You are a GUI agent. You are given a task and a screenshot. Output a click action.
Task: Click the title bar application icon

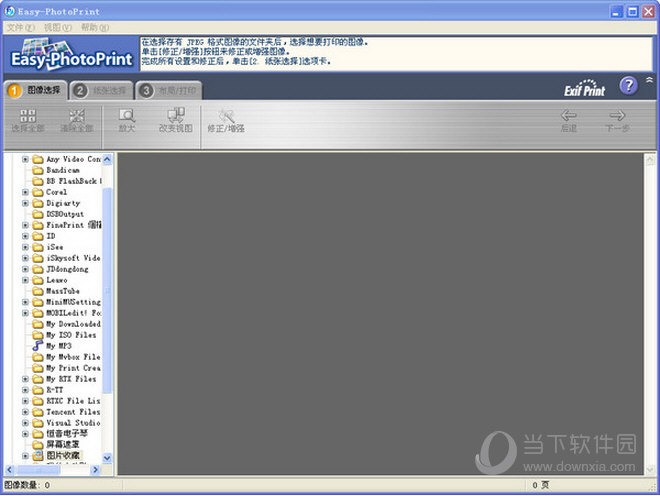click(x=10, y=11)
